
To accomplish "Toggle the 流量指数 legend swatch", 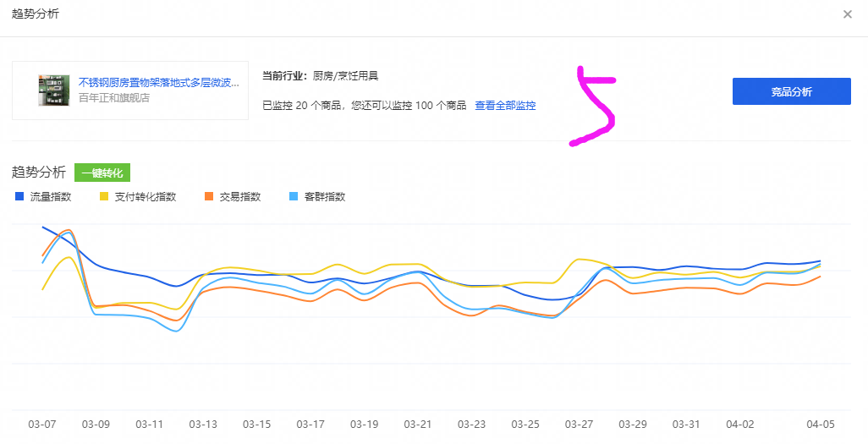I will [19, 196].
